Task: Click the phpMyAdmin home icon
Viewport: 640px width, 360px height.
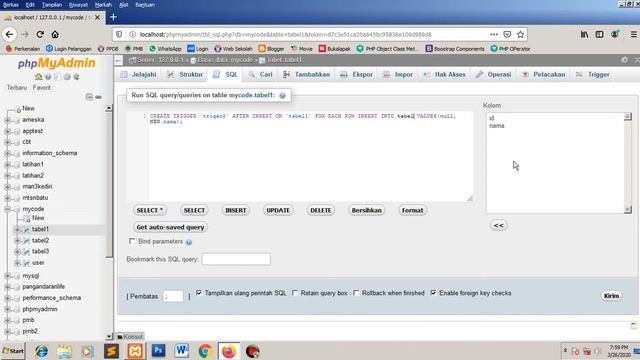Action: (38, 76)
